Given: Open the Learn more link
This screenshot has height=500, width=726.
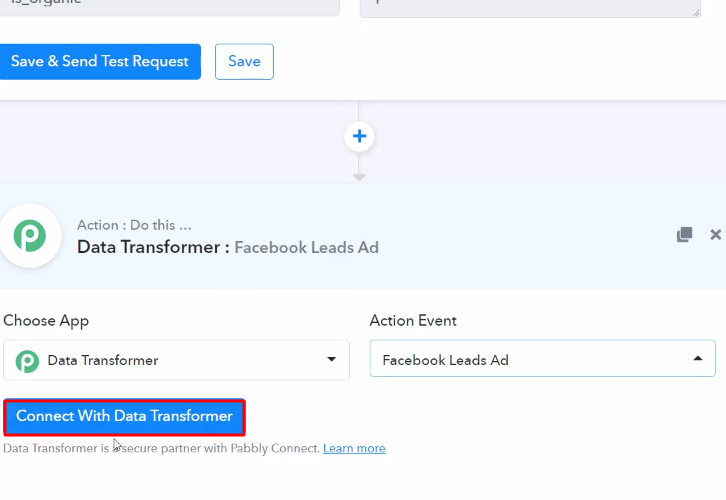Looking at the screenshot, I should [354, 448].
